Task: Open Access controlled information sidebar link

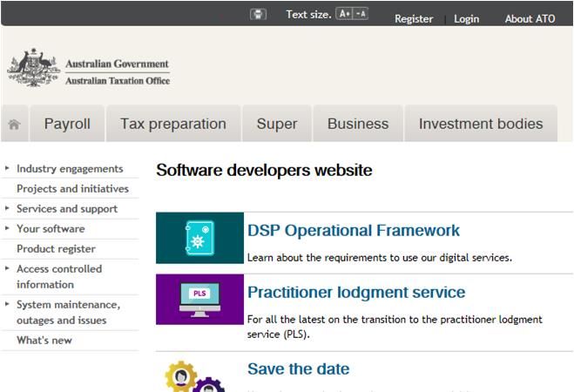Action: click(59, 277)
